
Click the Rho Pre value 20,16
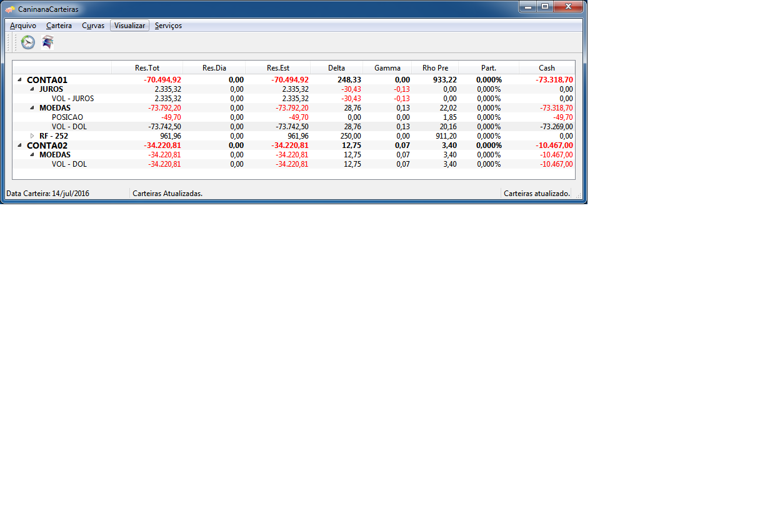(448, 127)
